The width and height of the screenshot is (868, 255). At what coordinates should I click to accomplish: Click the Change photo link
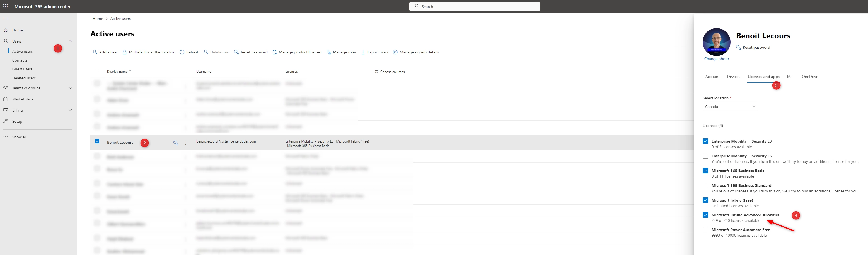(716, 59)
